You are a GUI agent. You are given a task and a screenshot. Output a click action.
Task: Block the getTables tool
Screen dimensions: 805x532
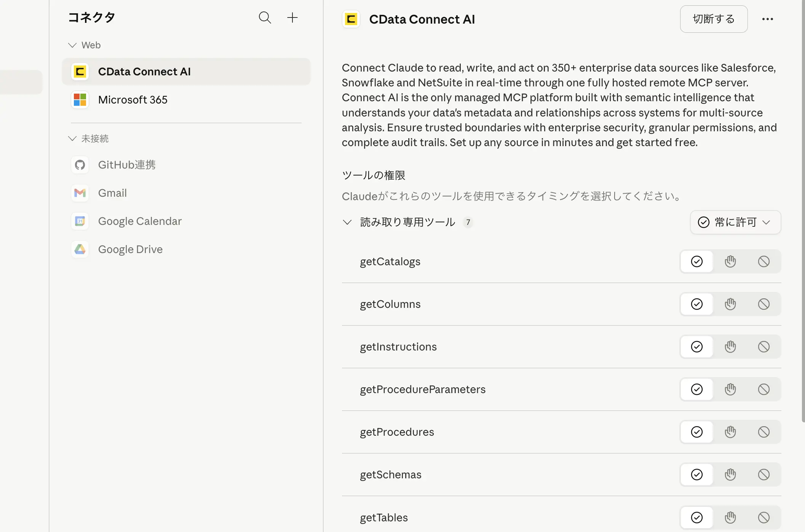(x=764, y=518)
